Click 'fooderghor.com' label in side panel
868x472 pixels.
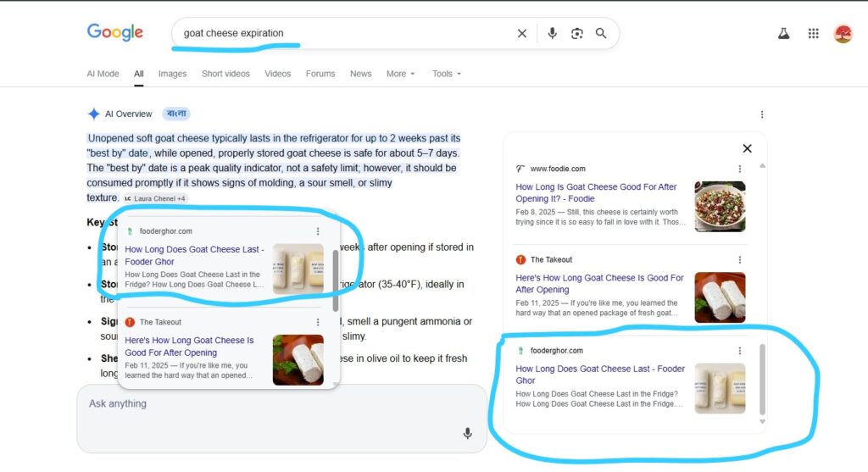click(x=556, y=350)
